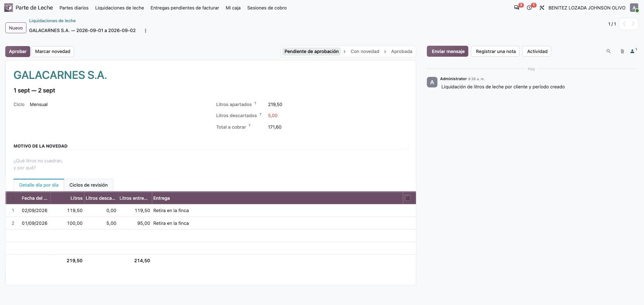Sort by the Entrega column header
644x305 pixels.
277,198
